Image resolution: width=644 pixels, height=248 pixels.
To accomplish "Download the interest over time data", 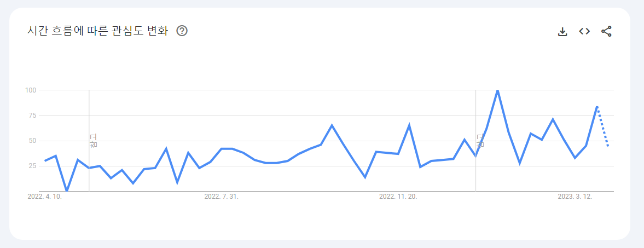I will (562, 32).
